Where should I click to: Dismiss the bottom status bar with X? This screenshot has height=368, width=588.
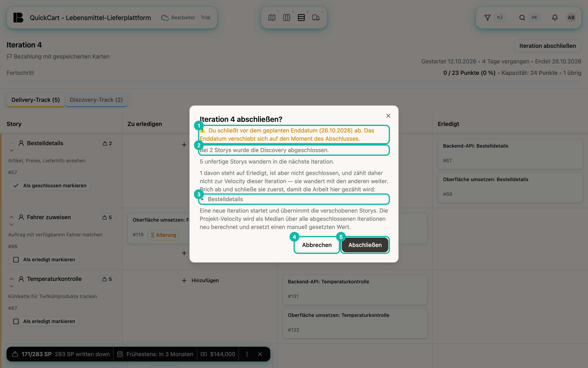(260, 354)
